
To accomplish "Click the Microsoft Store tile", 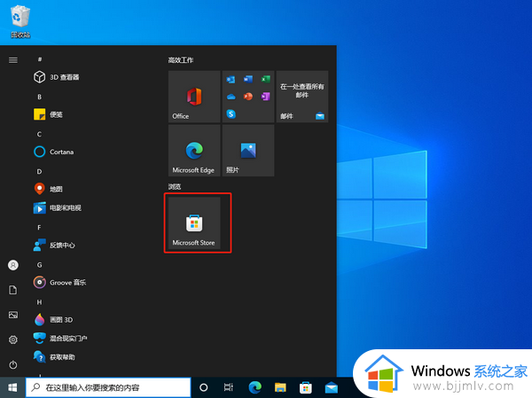I will coord(193,222).
